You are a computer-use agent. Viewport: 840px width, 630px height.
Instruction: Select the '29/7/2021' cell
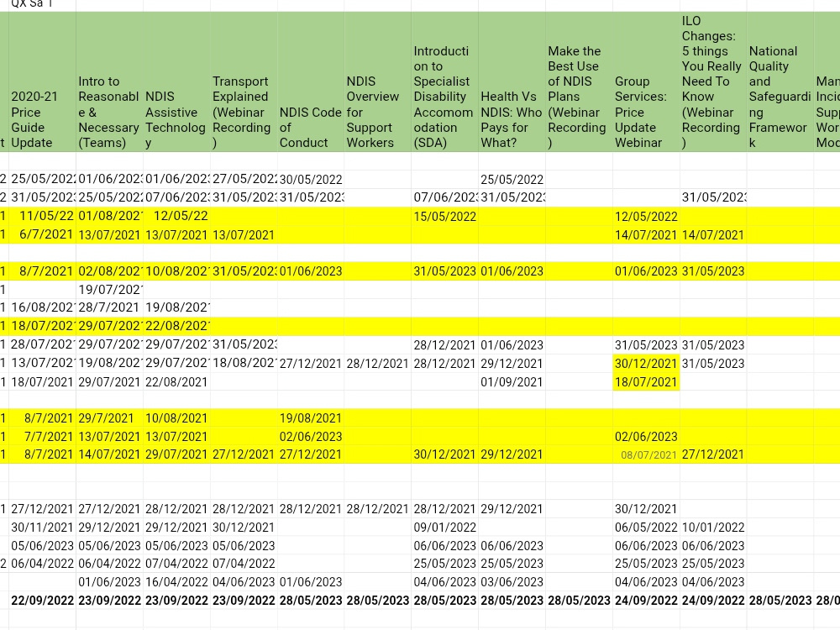click(109, 417)
